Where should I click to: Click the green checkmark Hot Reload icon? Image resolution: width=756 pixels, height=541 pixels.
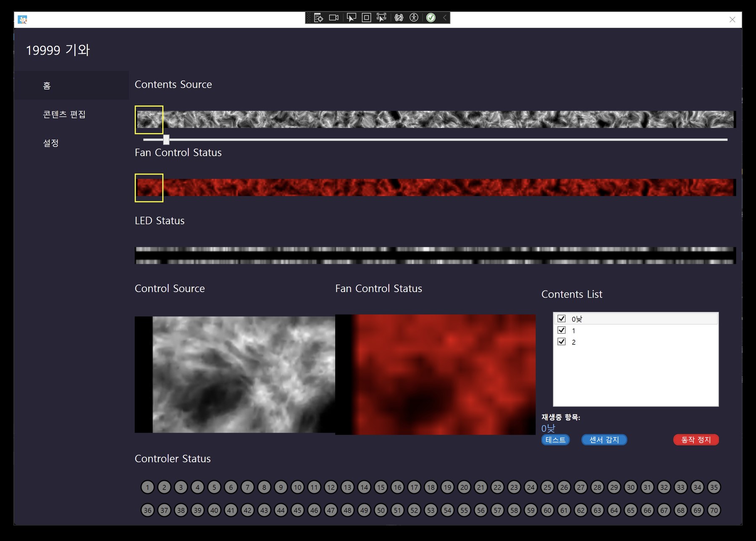coord(431,18)
